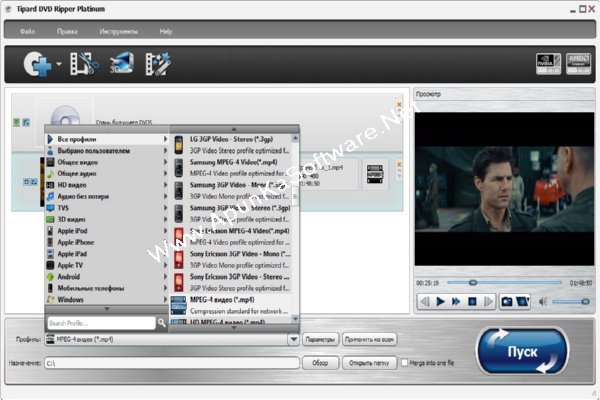This screenshot has width=600, height=400.
Task: Select Samsung 3GP Video - Mono profile
Action: click(232, 191)
